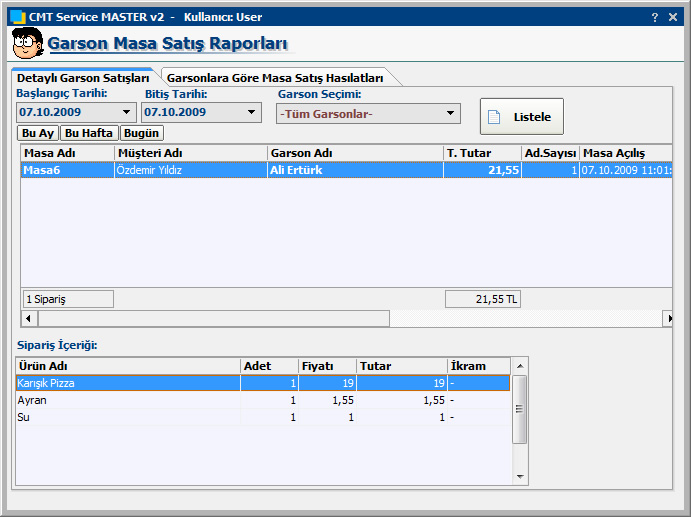
Task: Open Garsonlara Göre Masa Satış Hasılatları tab
Action: point(275,77)
